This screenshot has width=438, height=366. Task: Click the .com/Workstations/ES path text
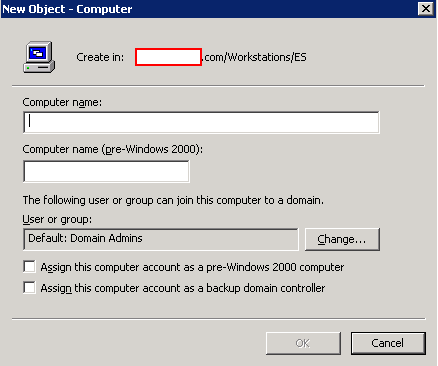tap(255, 57)
